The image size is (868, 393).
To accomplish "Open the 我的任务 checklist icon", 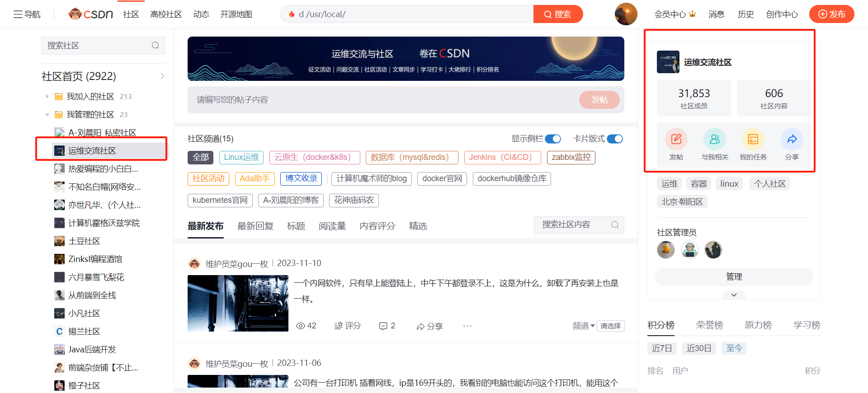I will click(753, 139).
